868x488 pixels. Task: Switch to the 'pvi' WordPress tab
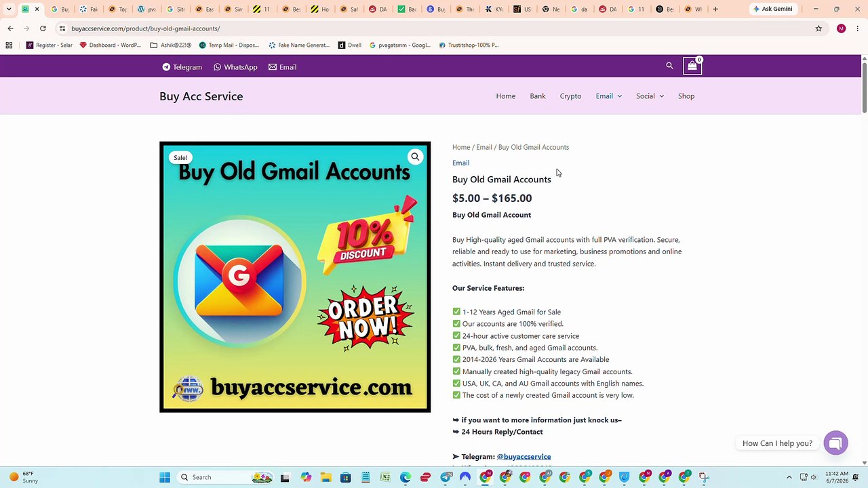click(x=146, y=9)
